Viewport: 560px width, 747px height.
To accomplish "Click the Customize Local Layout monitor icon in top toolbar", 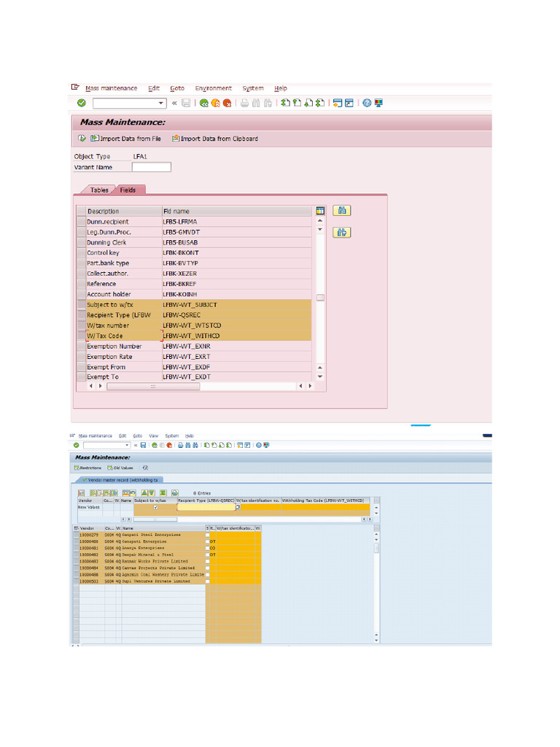I will pyautogui.click(x=378, y=104).
